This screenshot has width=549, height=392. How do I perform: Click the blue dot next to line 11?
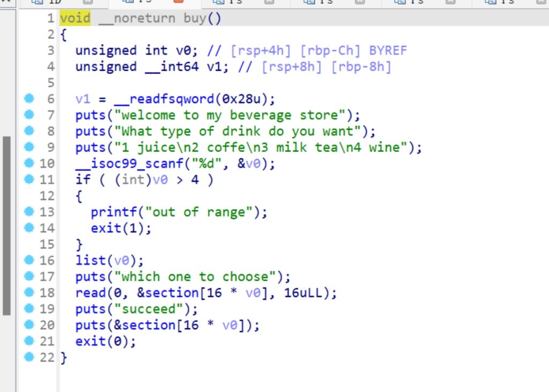29,179
